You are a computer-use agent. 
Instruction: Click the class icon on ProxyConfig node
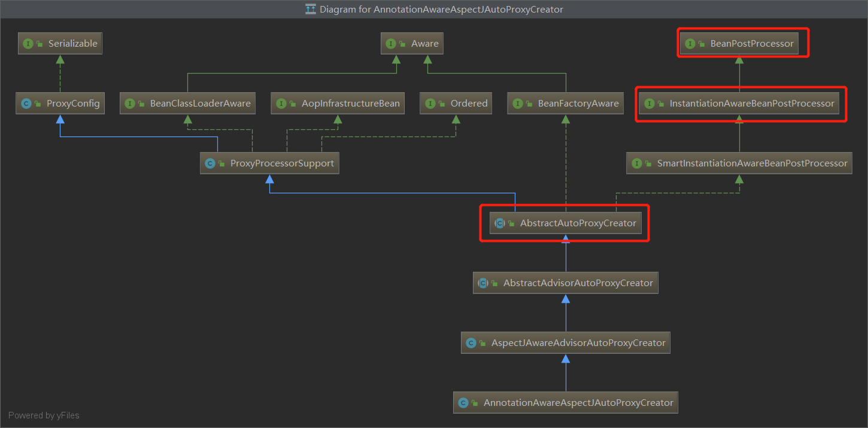[26, 104]
